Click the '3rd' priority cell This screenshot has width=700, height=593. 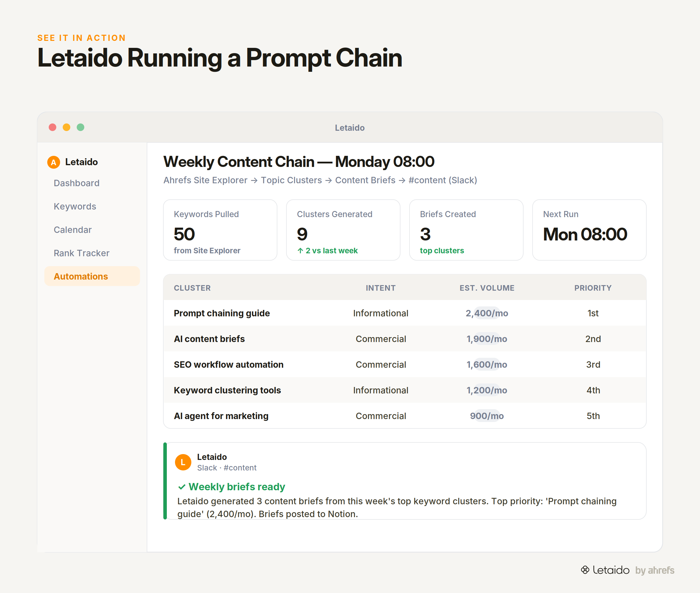coord(593,365)
